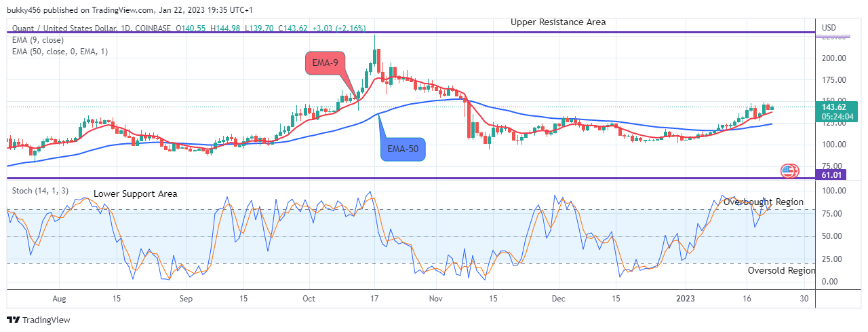Click the 200.00 price axis label

[x=833, y=58]
